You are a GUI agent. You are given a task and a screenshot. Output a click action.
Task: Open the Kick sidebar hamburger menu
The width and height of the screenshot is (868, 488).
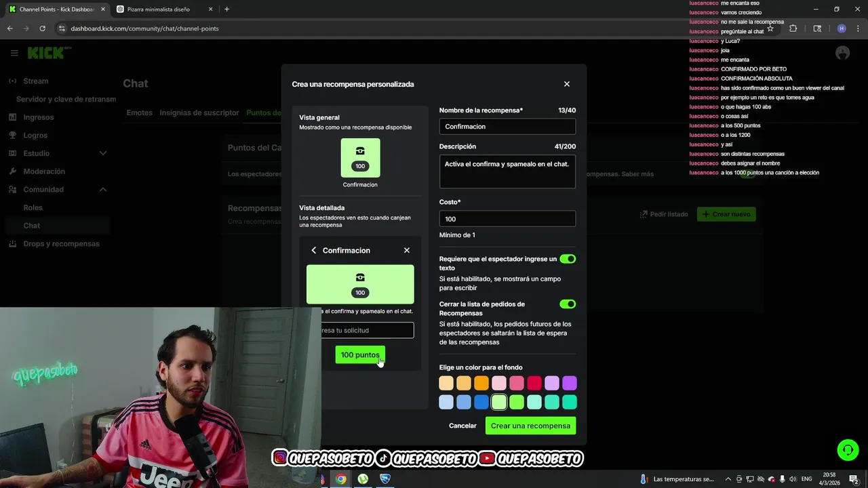[14, 53]
